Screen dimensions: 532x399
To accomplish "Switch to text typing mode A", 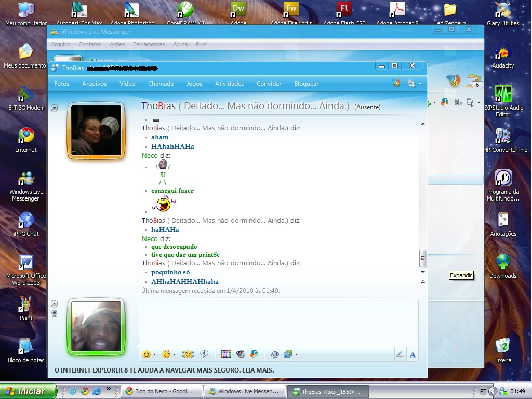I will click(413, 354).
